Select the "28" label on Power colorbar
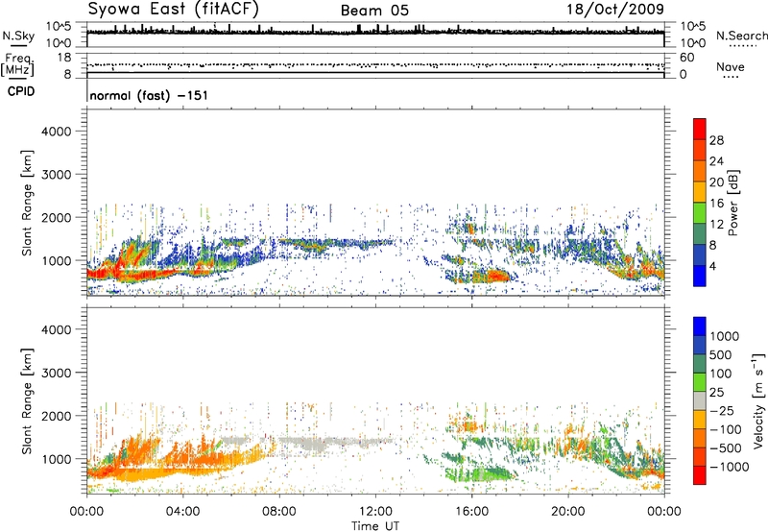This screenshot has width=768, height=532. tap(716, 140)
